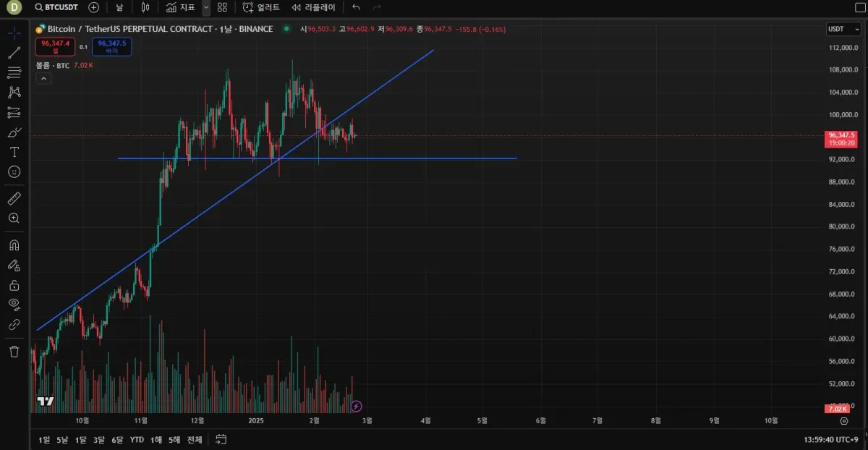The height and width of the screenshot is (450, 868).
Task: Select the 5해 date range
Action: coord(174,439)
